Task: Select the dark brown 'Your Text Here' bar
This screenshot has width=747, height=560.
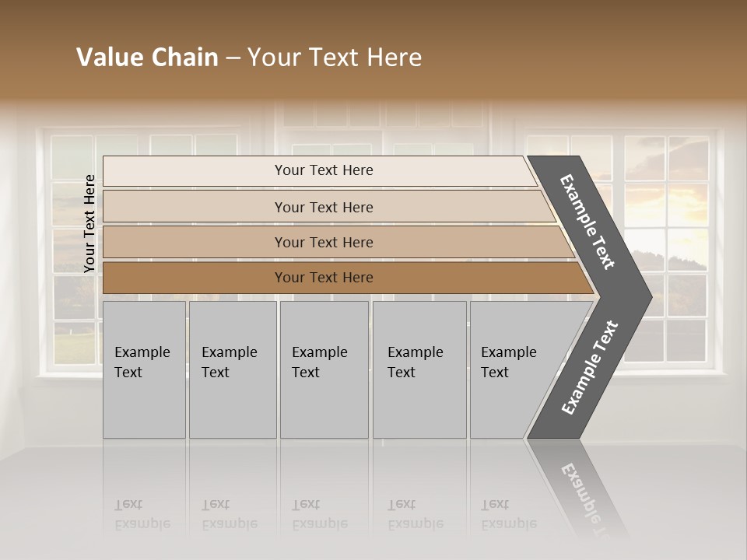Action: pyautogui.click(x=348, y=278)
